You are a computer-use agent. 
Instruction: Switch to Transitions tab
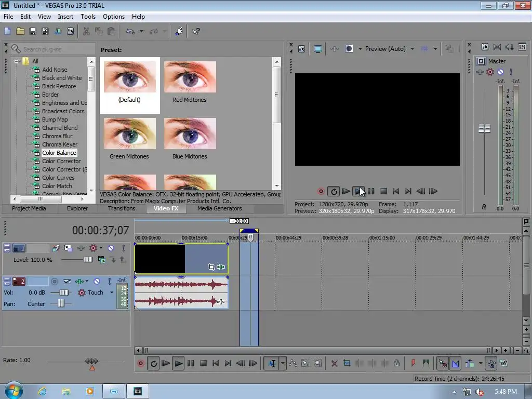point(122,208)
